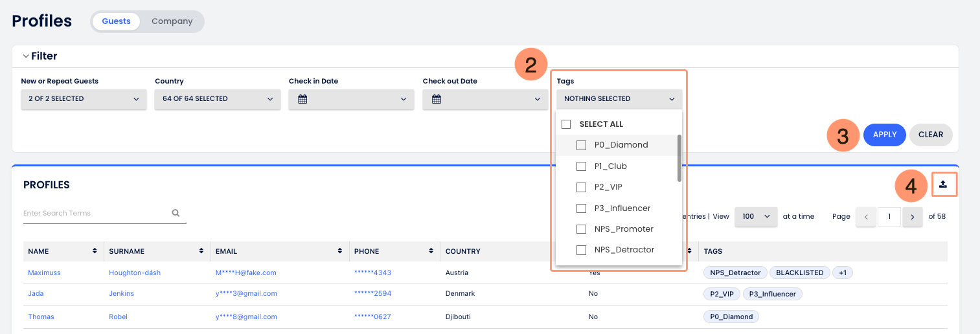Image resolution: width=980 pixels, height=334 pixels.
Task: Click email y****3@gmail.com
Action: [x=246, y=294]
